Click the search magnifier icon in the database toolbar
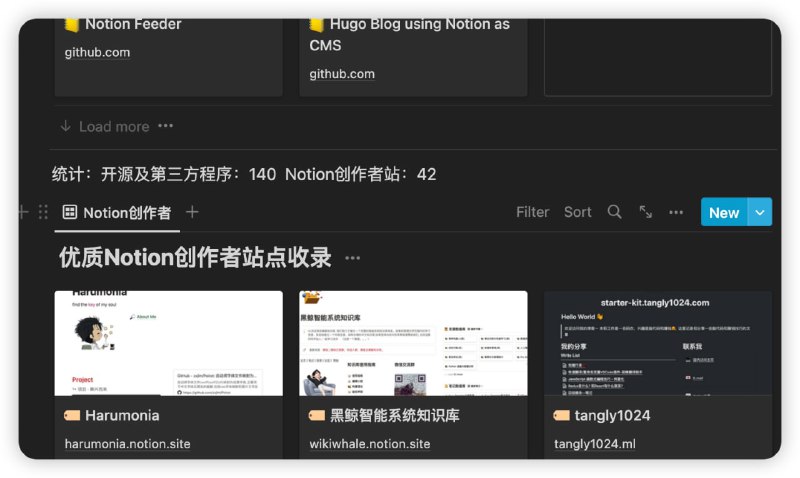The height and width of the screenshot is (478, 800). 614,212
